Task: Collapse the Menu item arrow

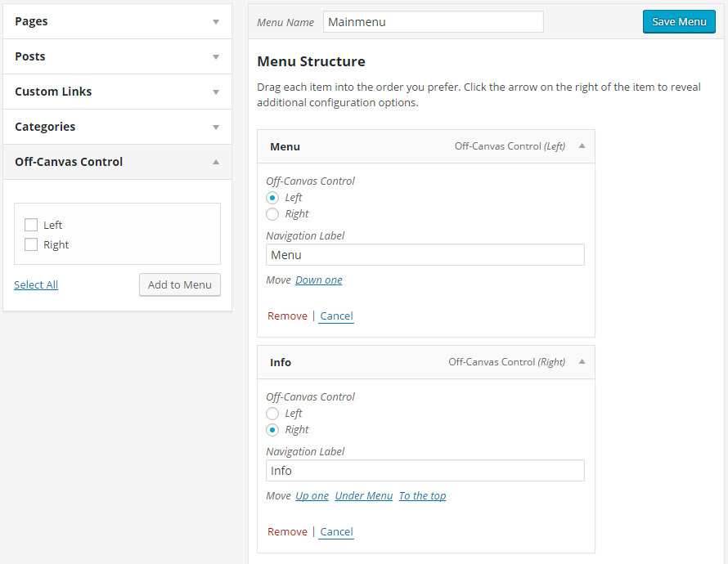Action: click(x=582, y=146)
